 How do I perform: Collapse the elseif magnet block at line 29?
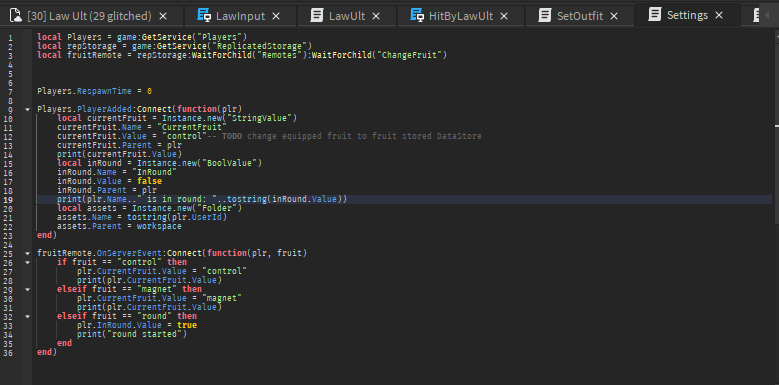click(x=27, y=289)
